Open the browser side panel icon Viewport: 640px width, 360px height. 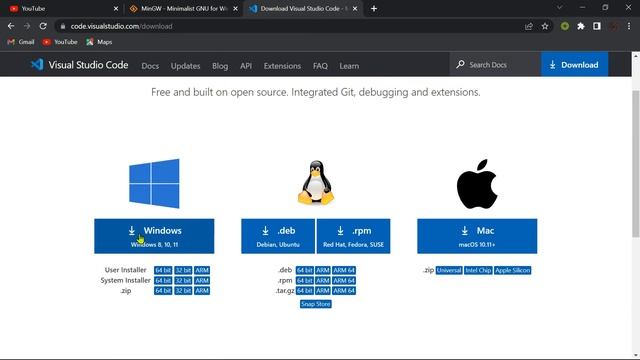597,26
